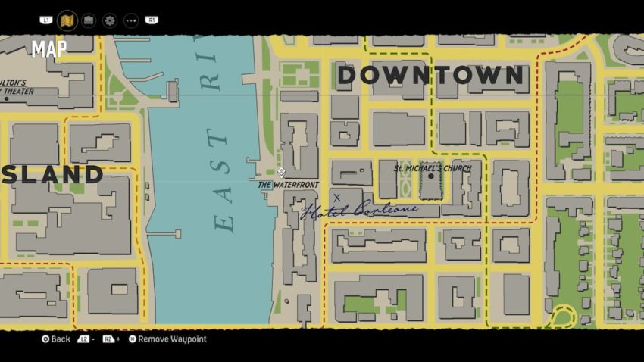
Task: Click the Hotel Corleone handwritten label
Action: coord(359,210)
